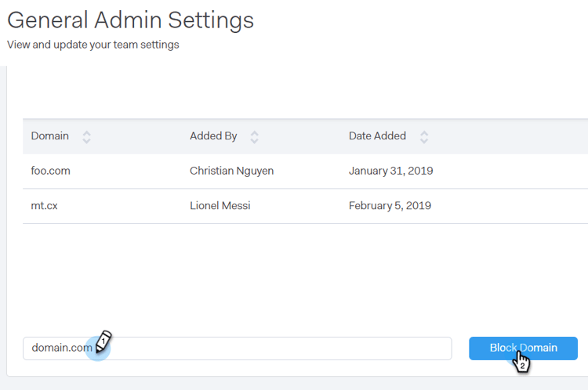The width and height of the screenshot is (588, 390).
Task: Click on Christian Nguyen in Added By
Action: [231, 171]
